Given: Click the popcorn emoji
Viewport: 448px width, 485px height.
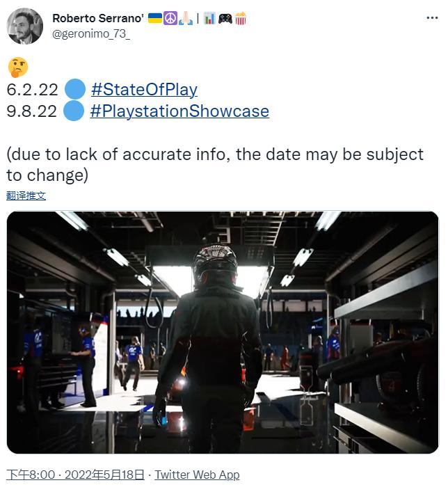Looking at the screenshot, I should coord(240,19).
